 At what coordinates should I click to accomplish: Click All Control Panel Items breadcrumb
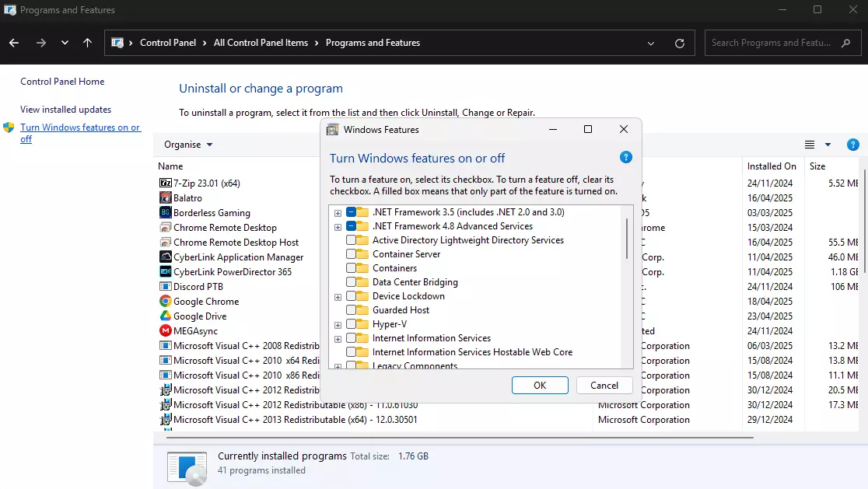[x=261, y=43]
